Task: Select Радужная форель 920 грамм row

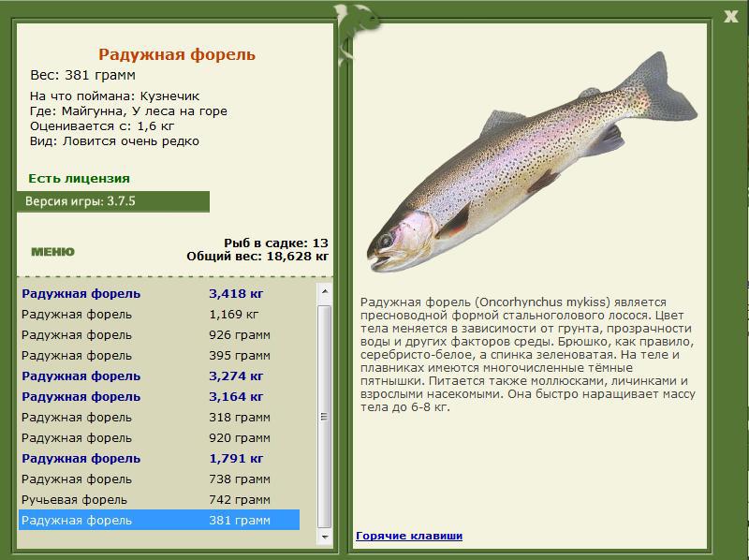Action: point(159,437)
